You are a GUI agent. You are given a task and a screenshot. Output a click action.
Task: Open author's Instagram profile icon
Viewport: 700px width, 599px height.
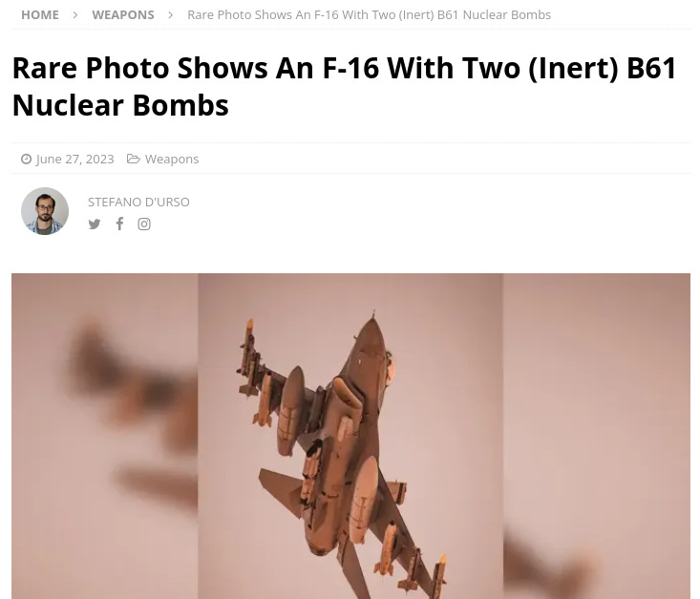144,224
